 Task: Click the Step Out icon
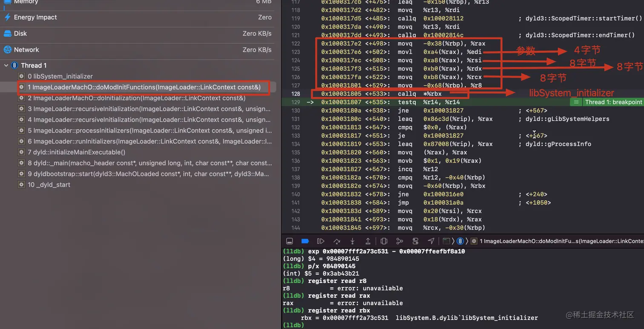click(x=368, y=241)
